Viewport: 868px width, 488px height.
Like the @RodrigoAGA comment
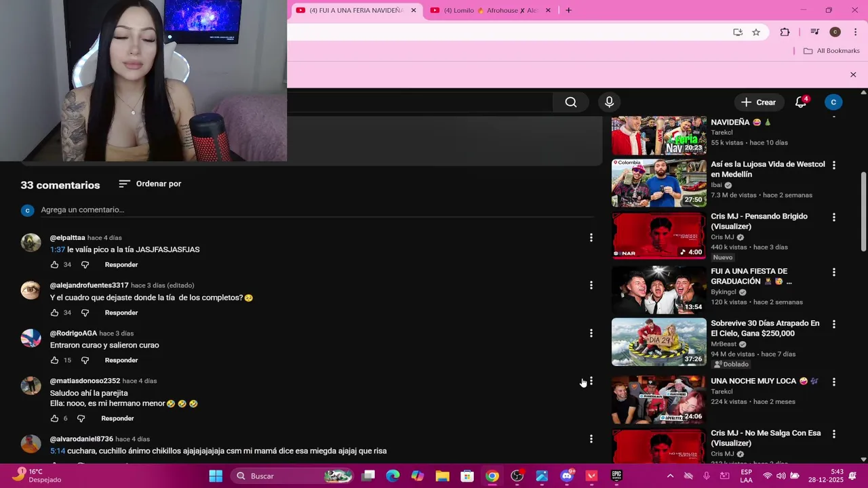coord(54,361)
